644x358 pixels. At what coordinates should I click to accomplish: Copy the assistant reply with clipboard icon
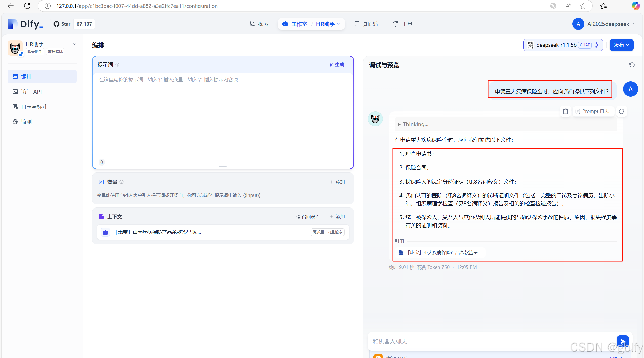coord(566,111)
